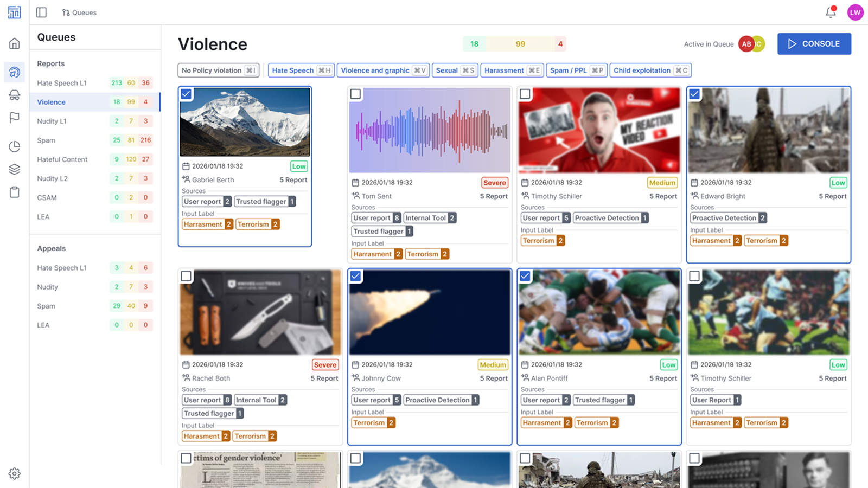The width and height of the screenshot is (868, 488).
Task: Toggle the sidebar collapse icon at top left
Action: pos(41,12)
